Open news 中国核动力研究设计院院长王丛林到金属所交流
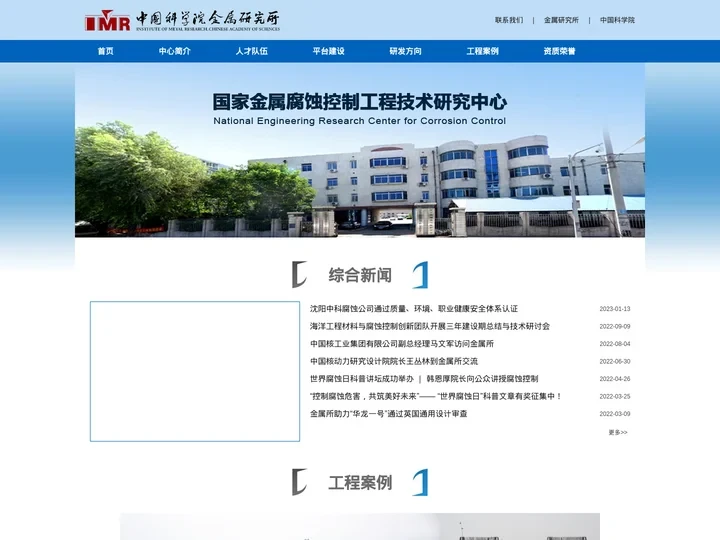Screen dimensions: 720x540 [394, 361]
